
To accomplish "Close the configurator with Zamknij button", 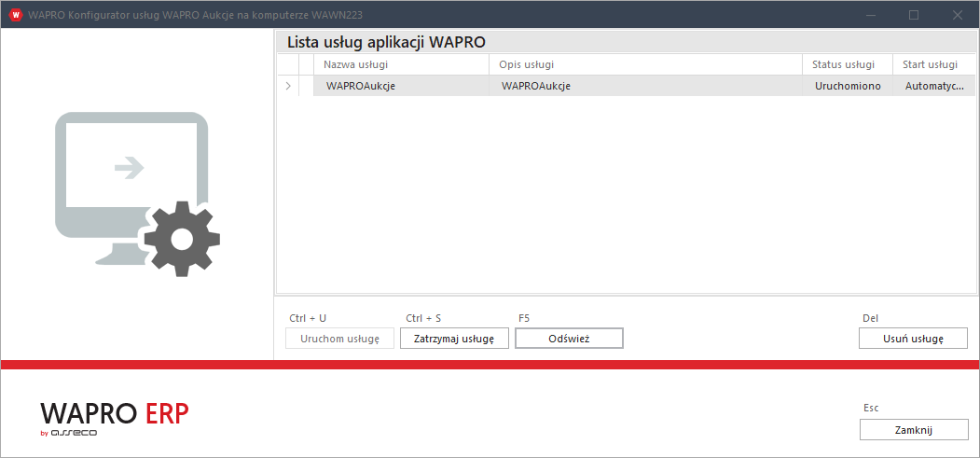I will pyautogui.click(x=913, y=430).
